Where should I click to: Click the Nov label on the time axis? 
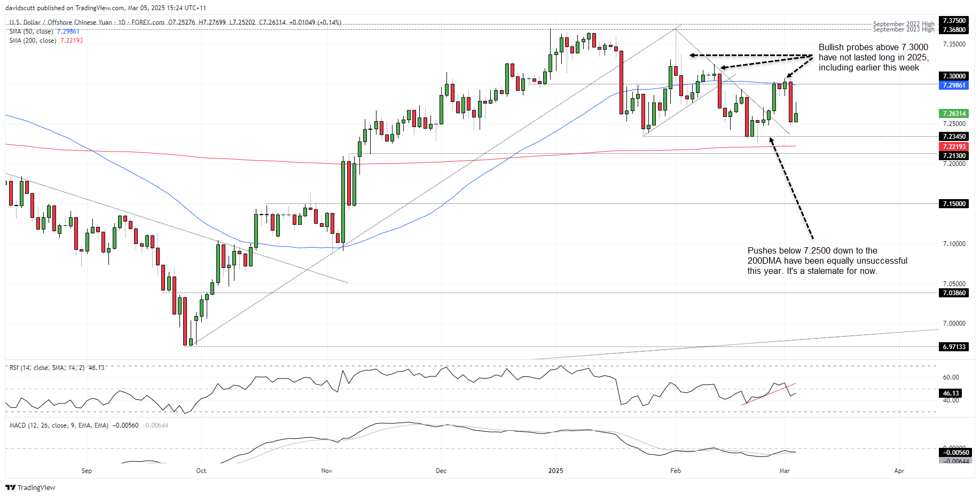point(327,471)
